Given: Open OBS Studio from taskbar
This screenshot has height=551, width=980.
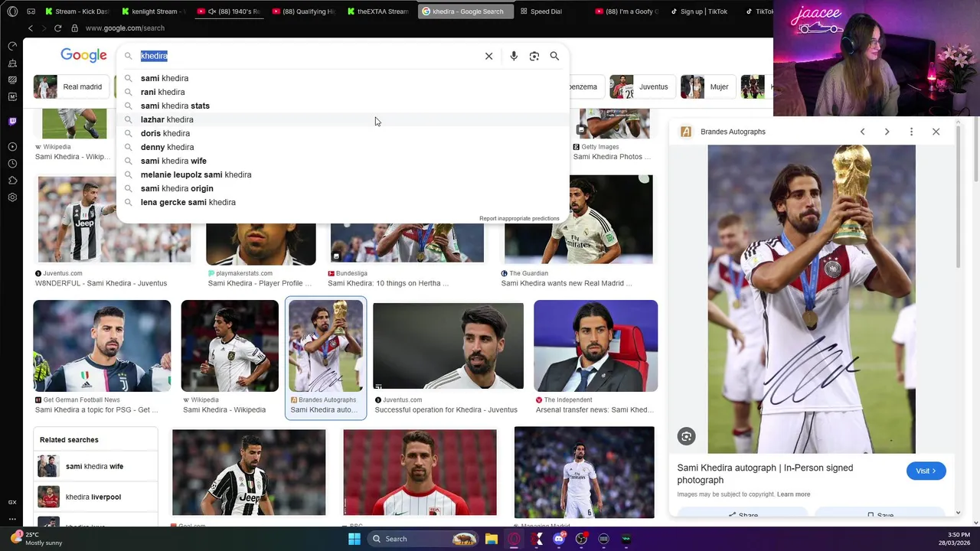Looking at the screenshot, I should point(581,539).
